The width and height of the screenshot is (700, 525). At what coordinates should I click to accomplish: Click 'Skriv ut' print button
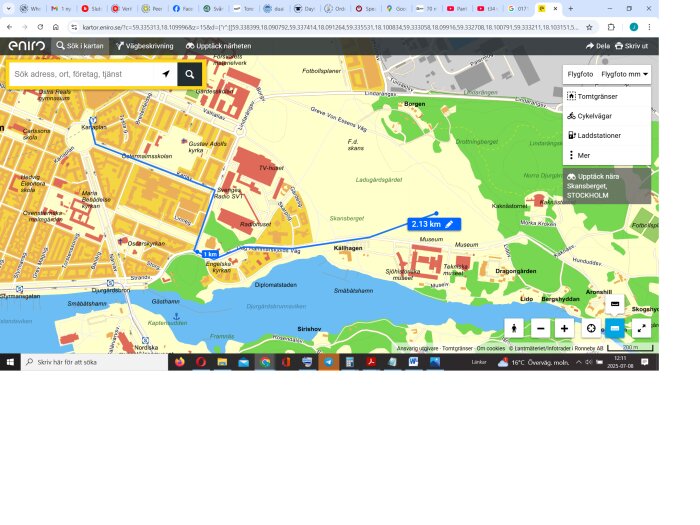[x=631, y=46]
